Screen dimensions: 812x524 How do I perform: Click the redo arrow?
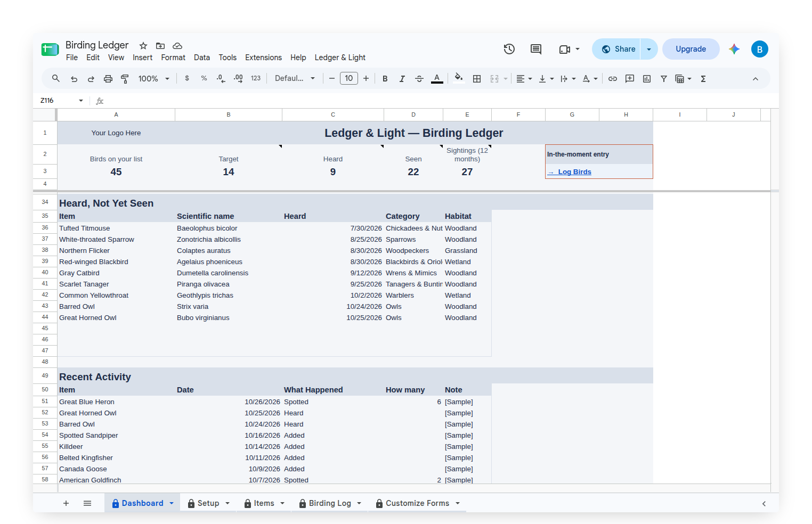pyautogui.click(x=91, y=79)
